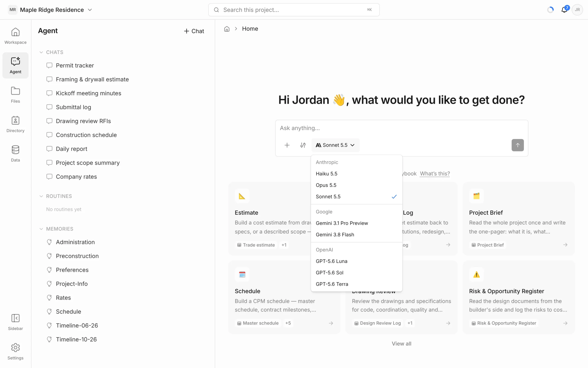The image size is (588, 368).
Task: Click the home breadcrumb icon
Action: tap(227, 29)
